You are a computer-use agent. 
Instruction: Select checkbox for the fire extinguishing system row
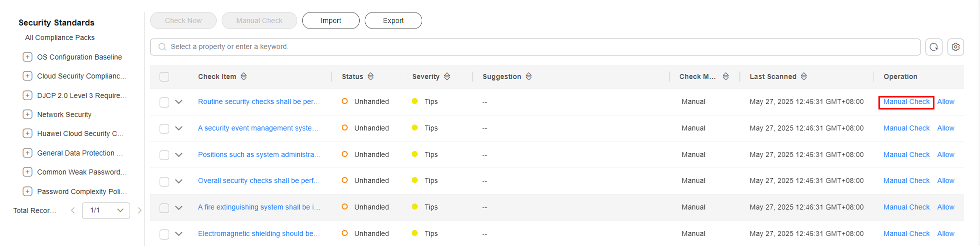click(x=164, y=207)
